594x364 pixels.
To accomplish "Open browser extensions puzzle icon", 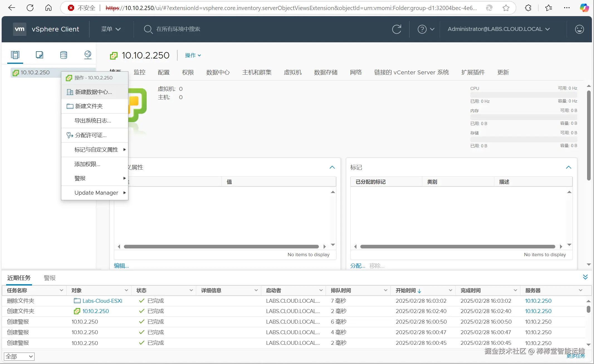I will click(x=528, y=8).
